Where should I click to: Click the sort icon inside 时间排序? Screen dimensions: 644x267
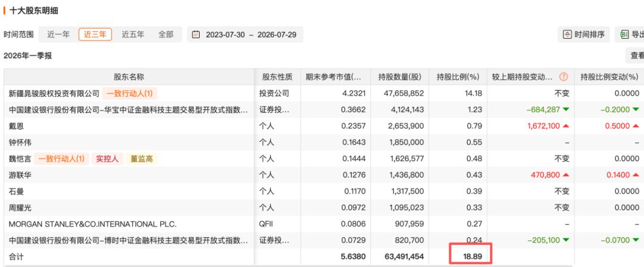coord(567,35)
